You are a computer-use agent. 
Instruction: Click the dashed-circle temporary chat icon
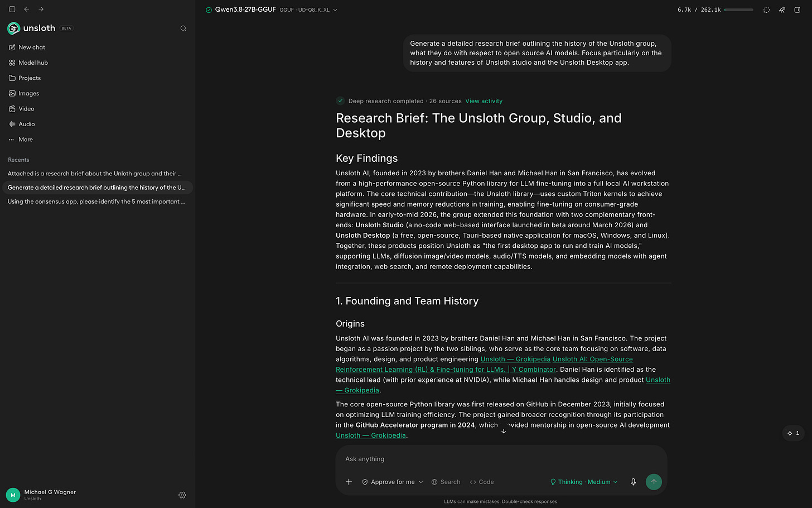point(766,9)
